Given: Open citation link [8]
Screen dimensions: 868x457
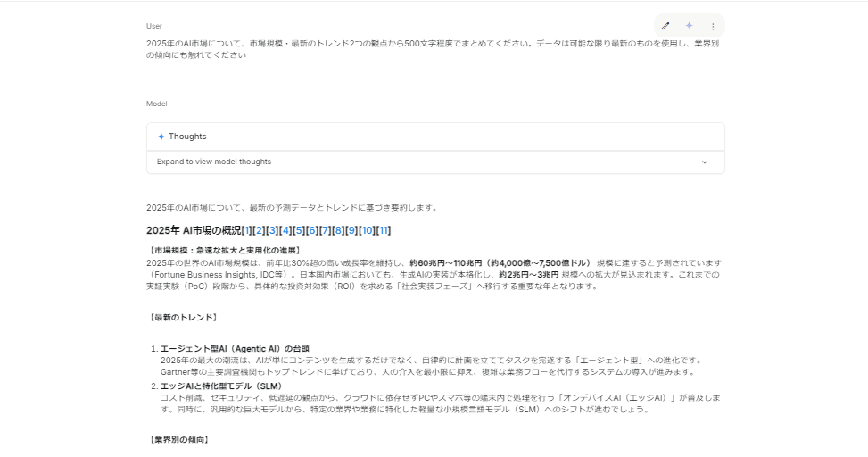Looking at the screenshot, I should coord(338,230).
